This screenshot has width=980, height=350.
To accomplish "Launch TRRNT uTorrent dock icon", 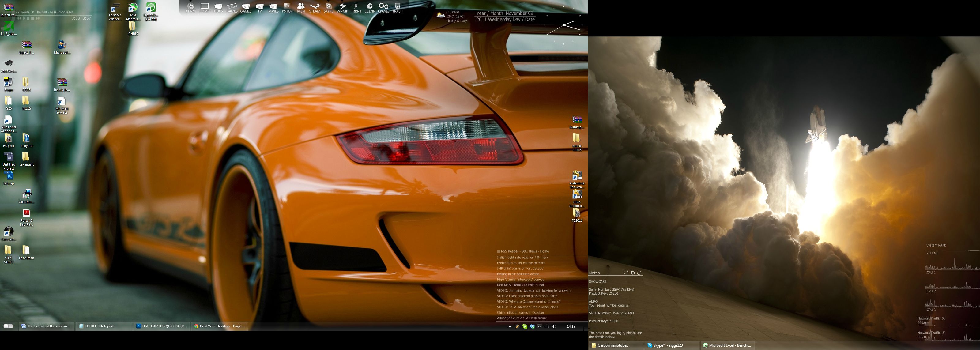I will coord(356,7).
